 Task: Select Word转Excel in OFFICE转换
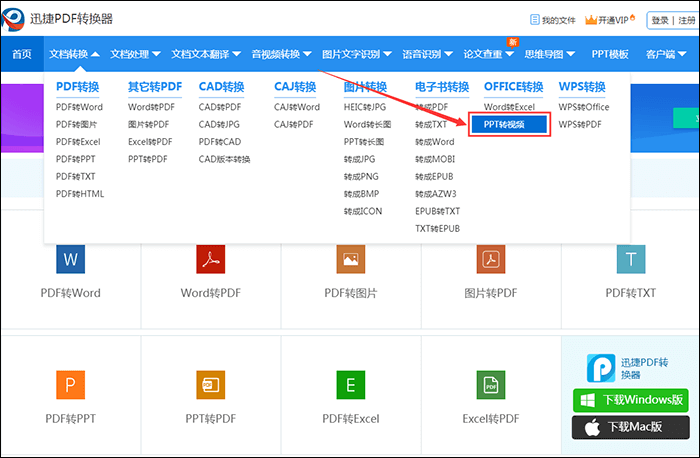(x=509, y=107)
